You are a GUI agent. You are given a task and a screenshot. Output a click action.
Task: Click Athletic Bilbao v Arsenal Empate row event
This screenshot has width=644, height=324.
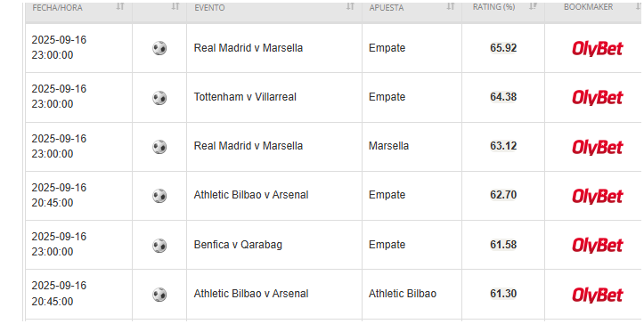251,195
